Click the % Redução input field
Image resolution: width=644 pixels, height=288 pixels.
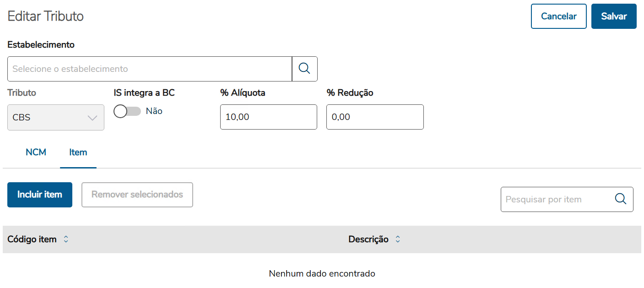(374, 117)
